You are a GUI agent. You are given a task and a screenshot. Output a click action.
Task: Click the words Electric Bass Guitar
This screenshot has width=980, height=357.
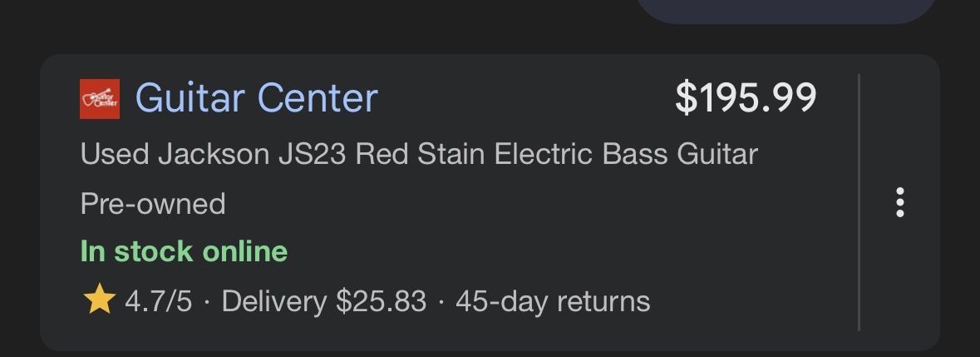click(626, 155)
